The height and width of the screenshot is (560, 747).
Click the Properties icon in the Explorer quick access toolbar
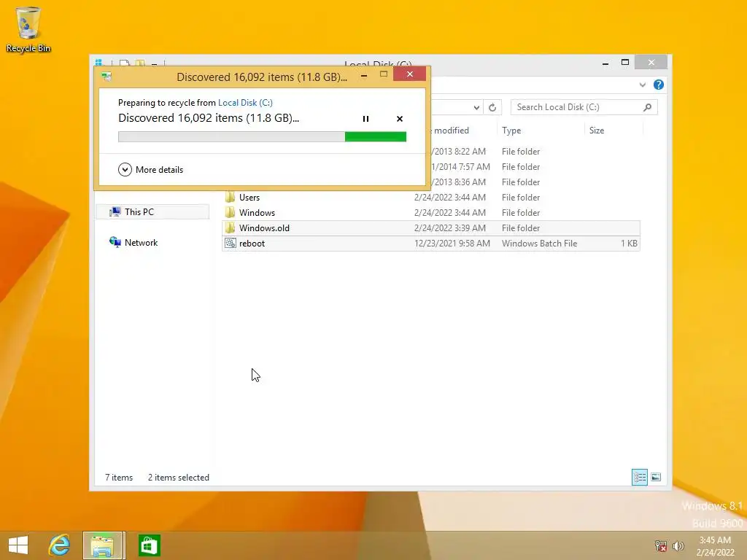(x=124, y=63)
